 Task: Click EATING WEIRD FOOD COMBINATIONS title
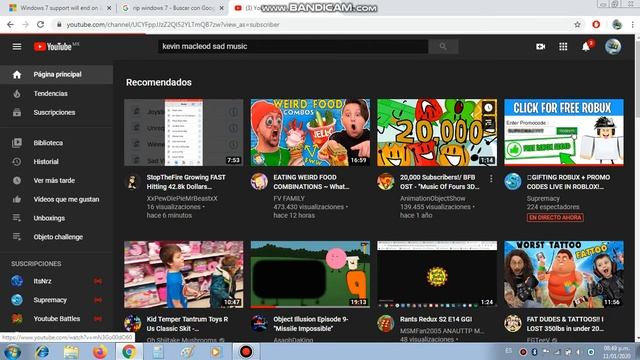coord(311,182)
